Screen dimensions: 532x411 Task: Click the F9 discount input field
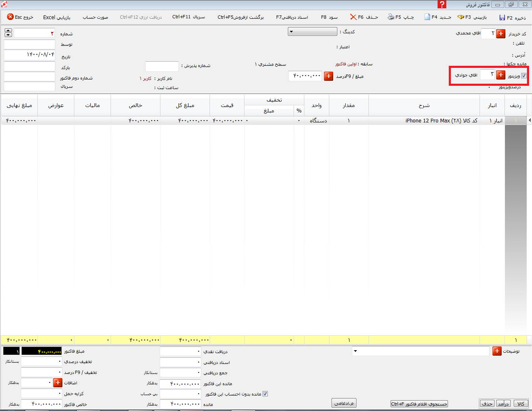tap(42, 372)
